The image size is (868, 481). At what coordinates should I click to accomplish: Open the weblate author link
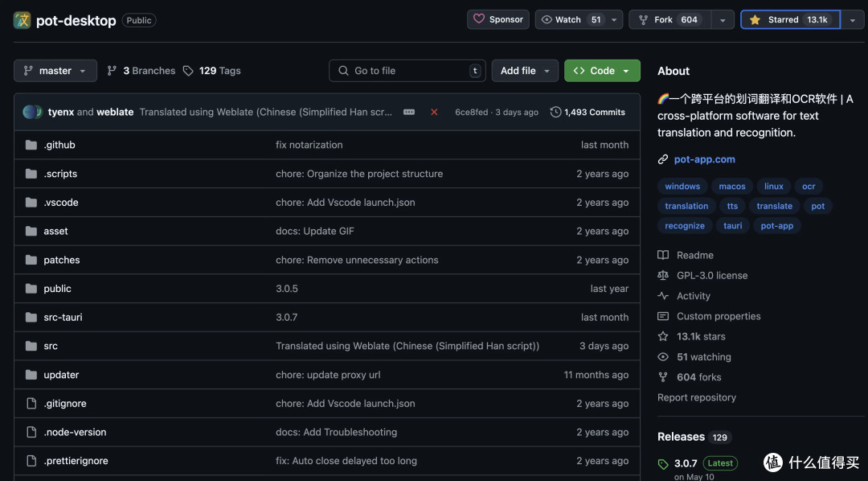[115, 112]
